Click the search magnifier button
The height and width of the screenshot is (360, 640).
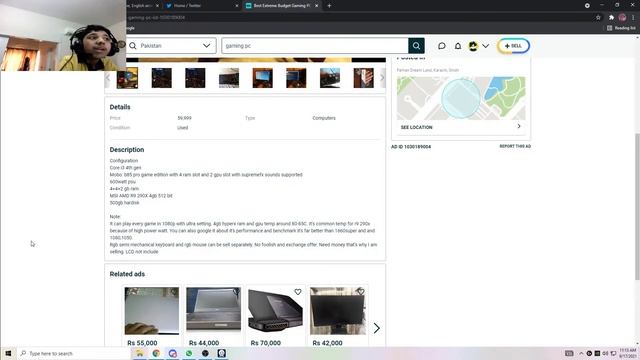click(416, 46)
